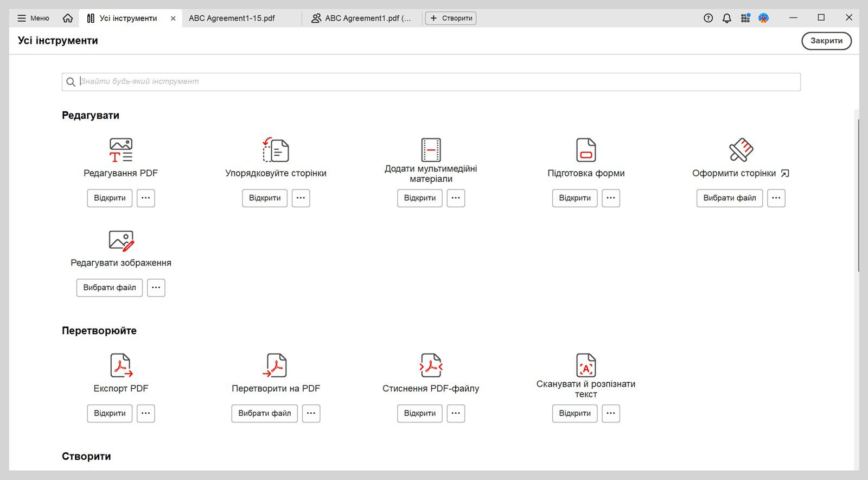Expand more options for Сканувати й розпізнати текст
This screenshot has height=480, width=868.
611,413
